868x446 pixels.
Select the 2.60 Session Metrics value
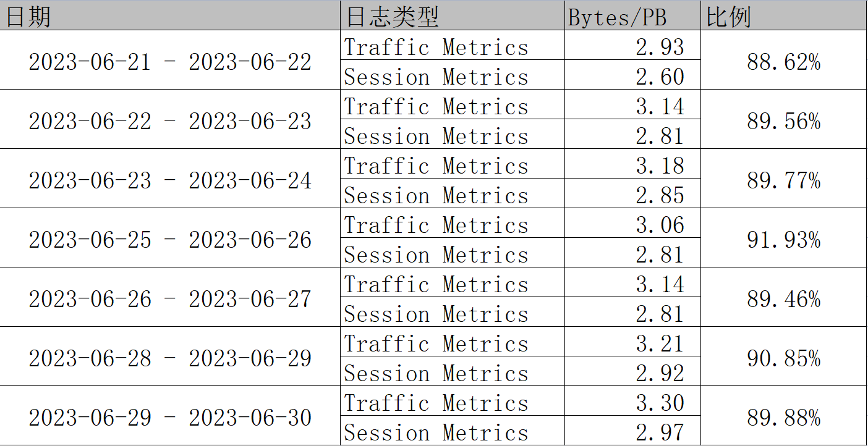coord(659,77)
